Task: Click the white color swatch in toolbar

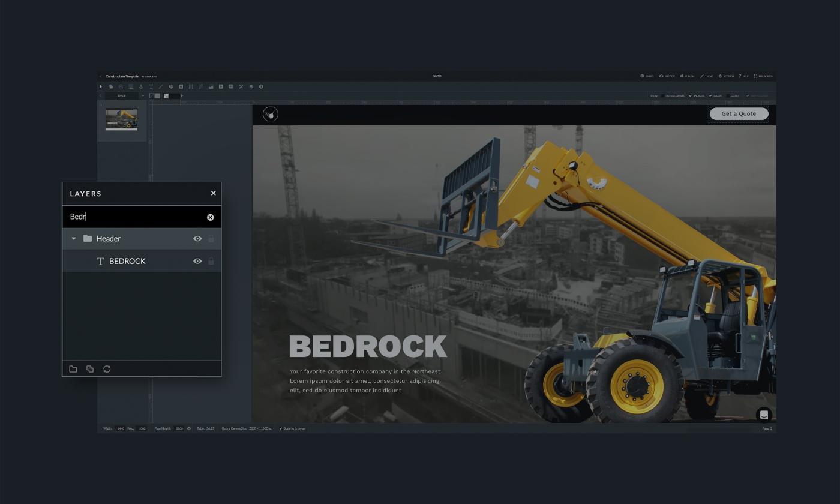Action: (166, 95)
